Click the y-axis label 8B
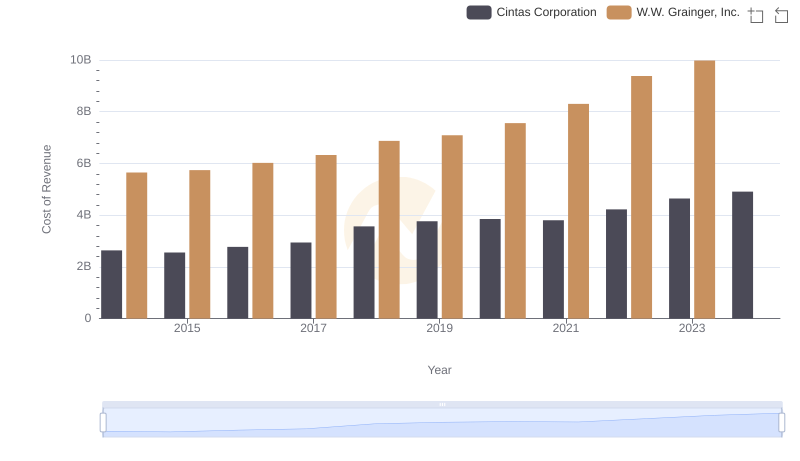 point(84,111)
